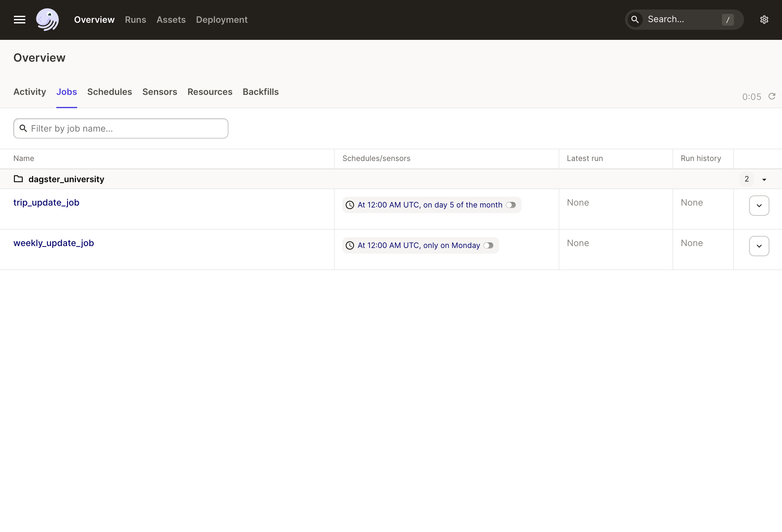Open weekly_update_job actions dropdown
Viewport: 782px width, 532px height.
click(759, 246)
